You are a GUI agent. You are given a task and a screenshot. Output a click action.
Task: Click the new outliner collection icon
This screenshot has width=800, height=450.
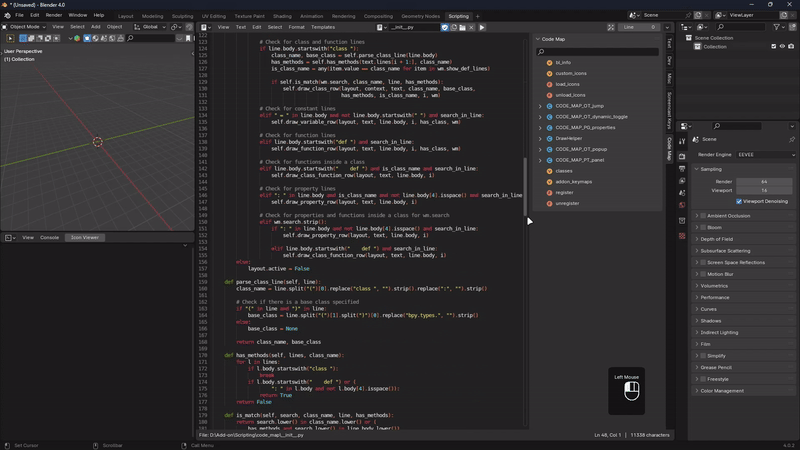coord(792,27)
